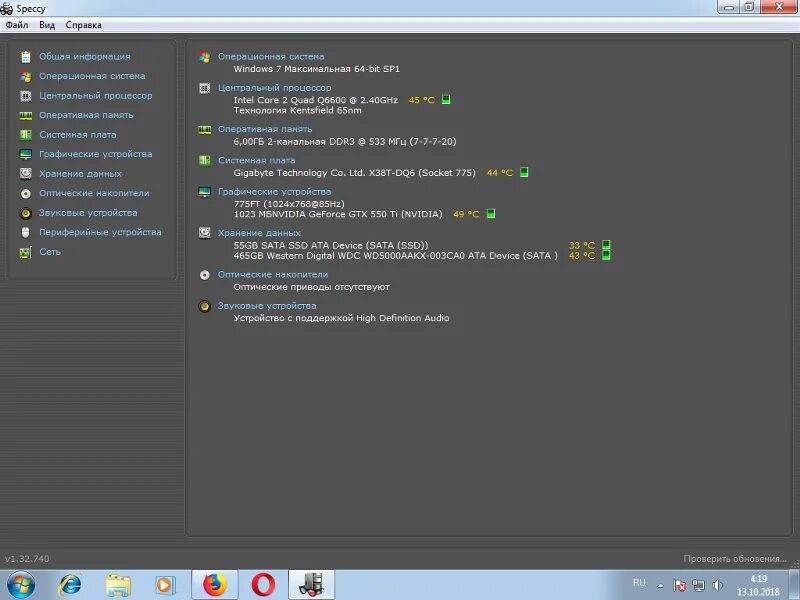Click the clipboard icon beside Общая информация
This screenshot has width=800, height=600.
click(26, 57)
